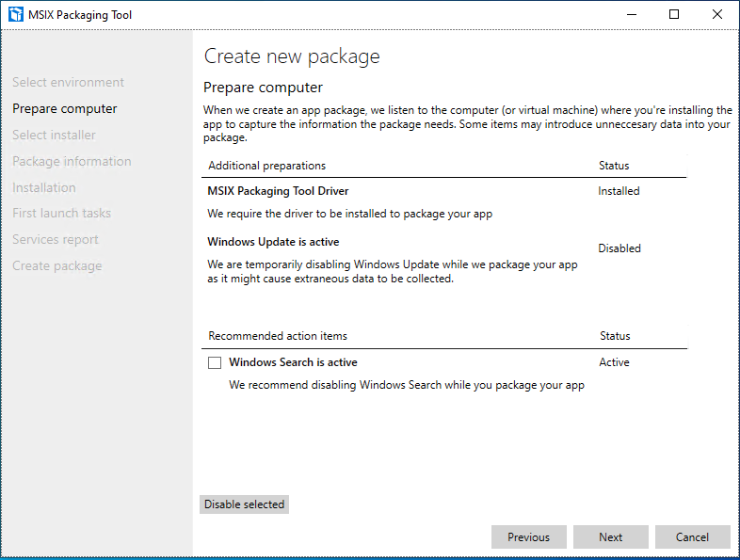
Task: Click the Disabled status text
Action: (x=619, y=248)
